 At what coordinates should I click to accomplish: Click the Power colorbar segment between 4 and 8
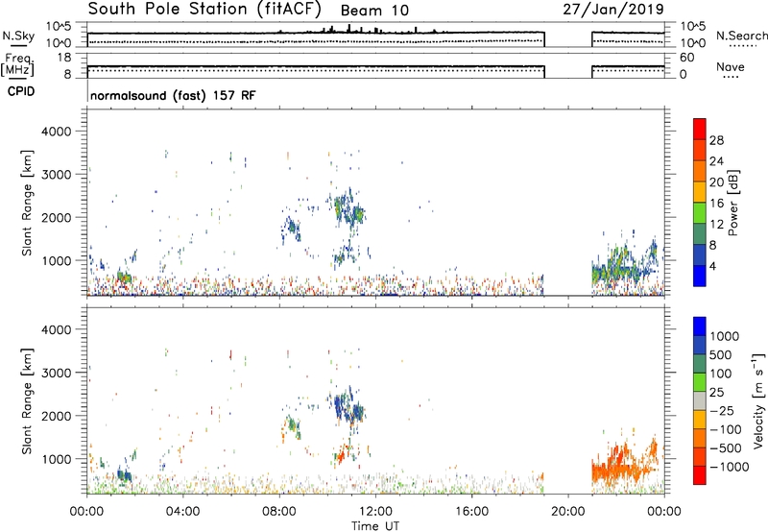coord(700,254)
